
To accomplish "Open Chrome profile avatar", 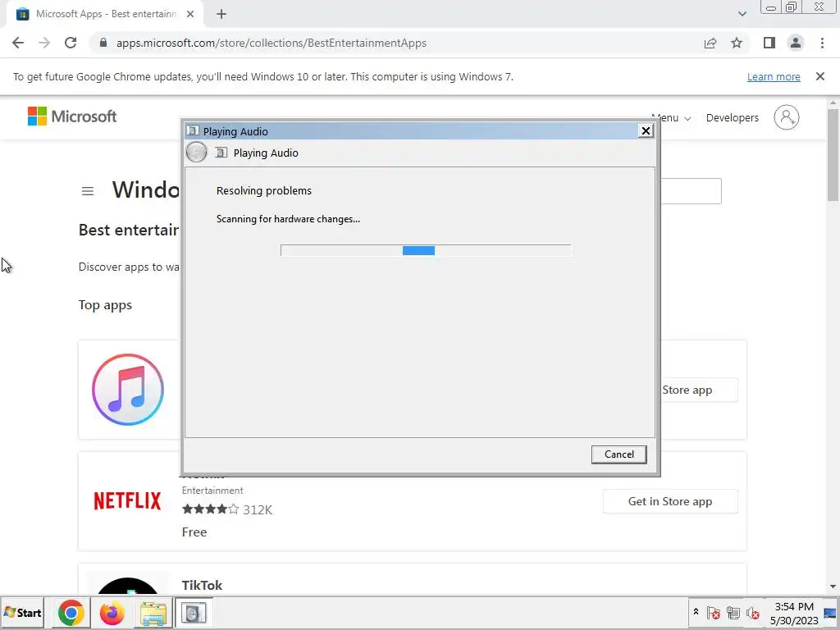I will (796, 43).
